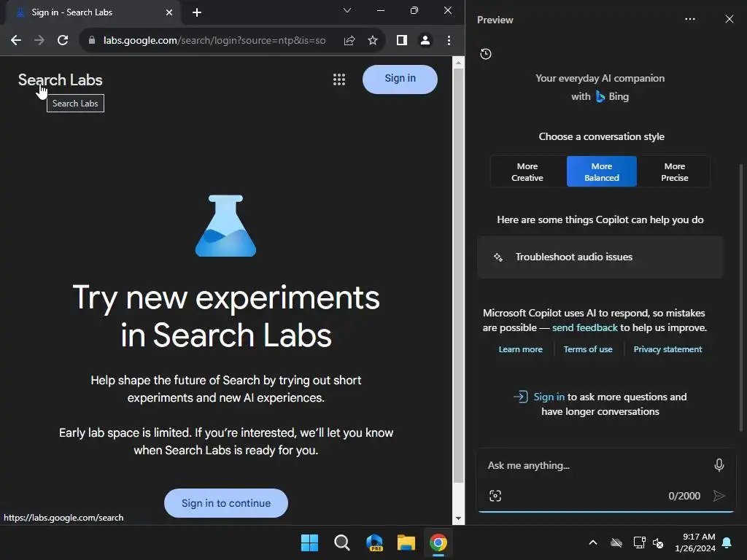
Task: Click the muted volume tray icon
Action: [658, 542]
